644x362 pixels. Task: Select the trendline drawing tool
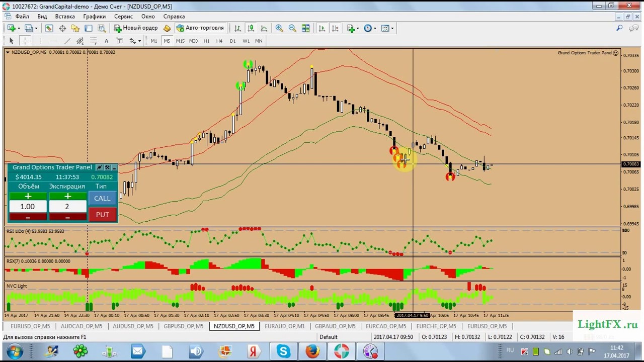point(67,41)
